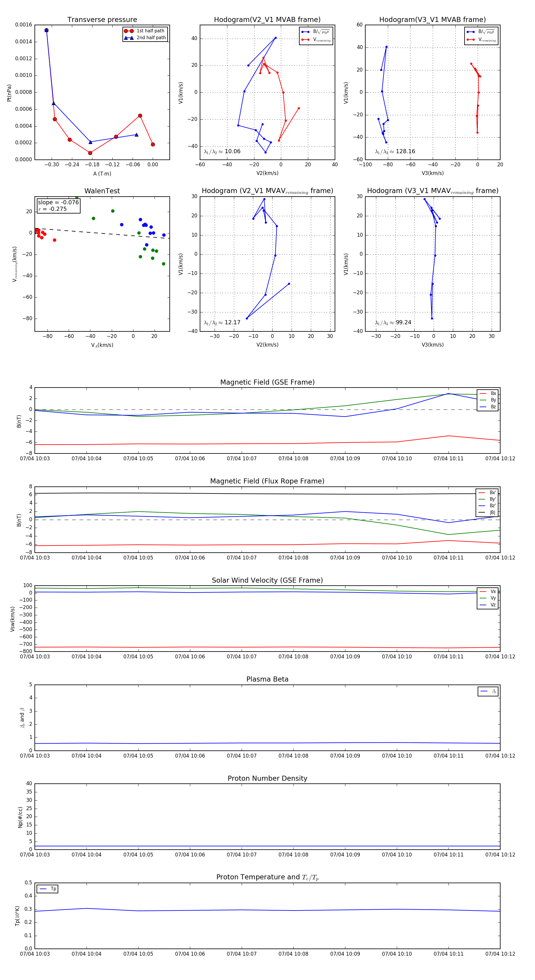The image size is (535, 980).
Task: Select the eigenvalue ratio annotation reading 99.24
Action: click(x=393, y=323)
